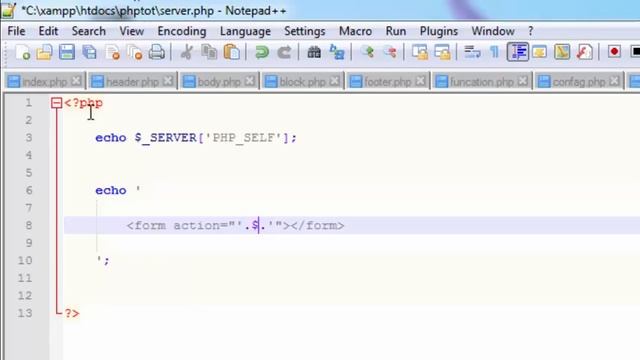This screenshot has width=640, height=360.
Task: Open the document map toolbar icon
Action: click(562, 52)
